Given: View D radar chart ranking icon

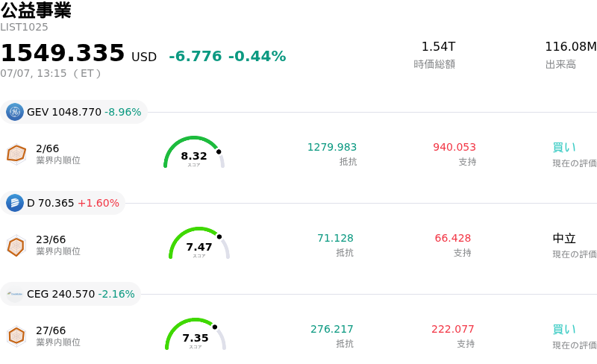Looking at the screenshot, I should [x=16, y=245].
